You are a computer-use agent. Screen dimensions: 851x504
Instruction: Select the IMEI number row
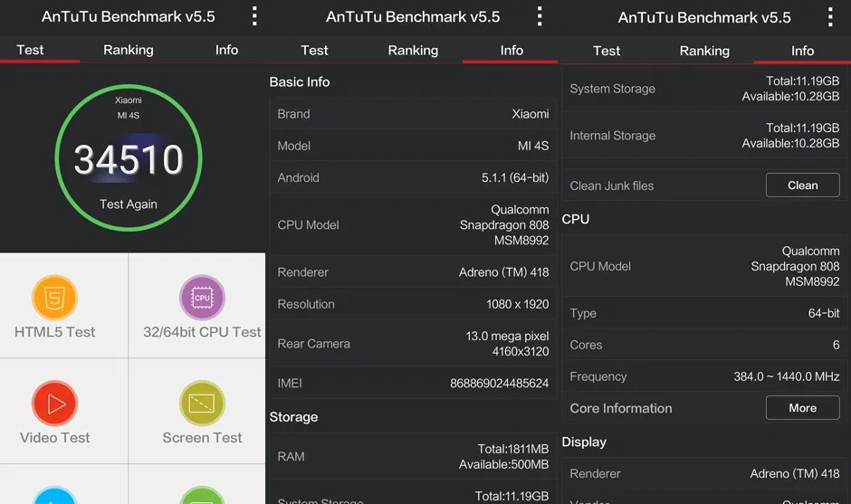413,383
